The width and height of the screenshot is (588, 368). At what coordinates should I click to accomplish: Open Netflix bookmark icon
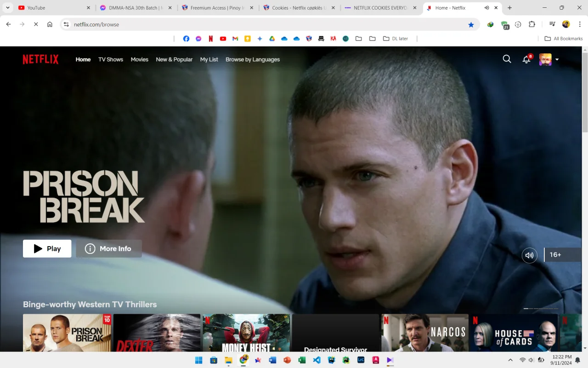tap(211, 39)
